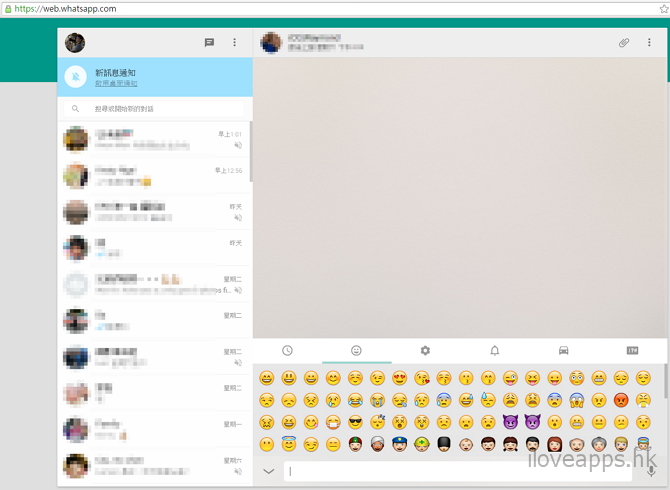This screenshot has width=670, height=490.
Task: Open the sidebar three-dot menu
Action: [235, 43]
